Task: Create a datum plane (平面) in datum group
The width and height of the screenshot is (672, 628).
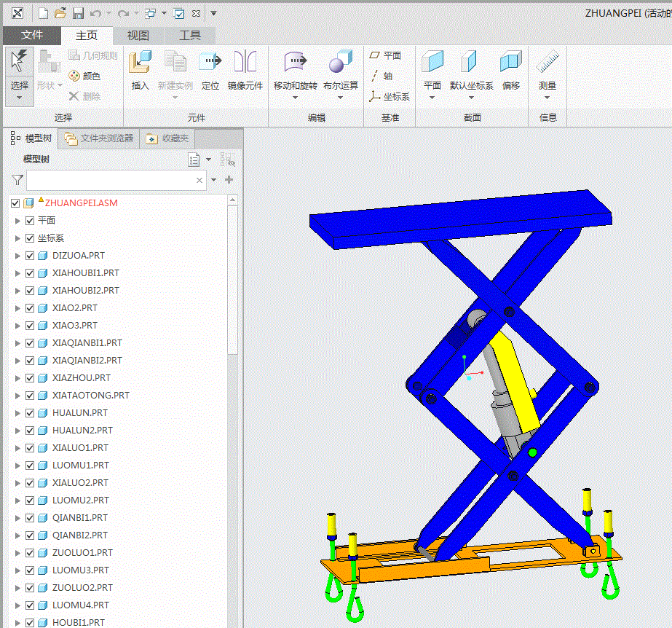Action: [385, 55]
